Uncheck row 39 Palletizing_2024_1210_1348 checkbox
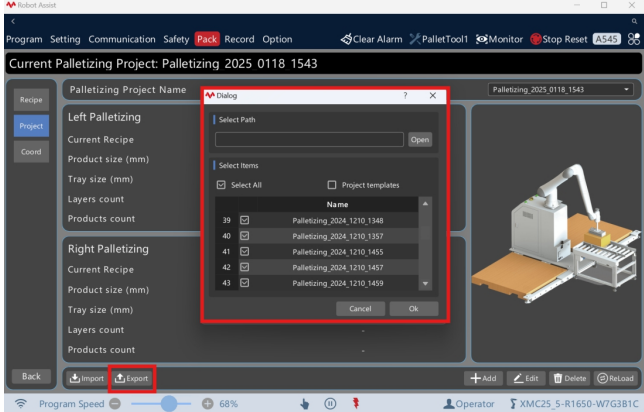Image resolution: width=644 pixels, height=412 pixels. [x=244, y=220]
